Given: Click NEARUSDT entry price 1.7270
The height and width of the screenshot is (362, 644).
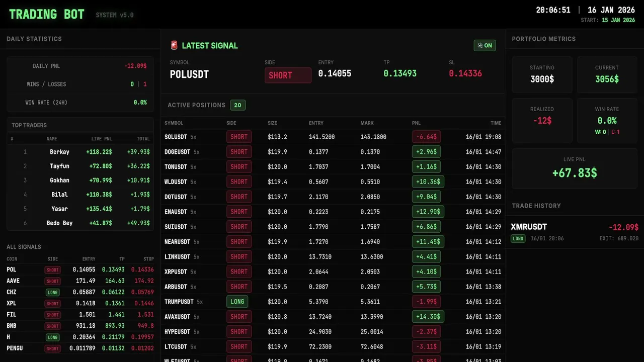Looking at the screenshot, I should (x=318, y=242).
